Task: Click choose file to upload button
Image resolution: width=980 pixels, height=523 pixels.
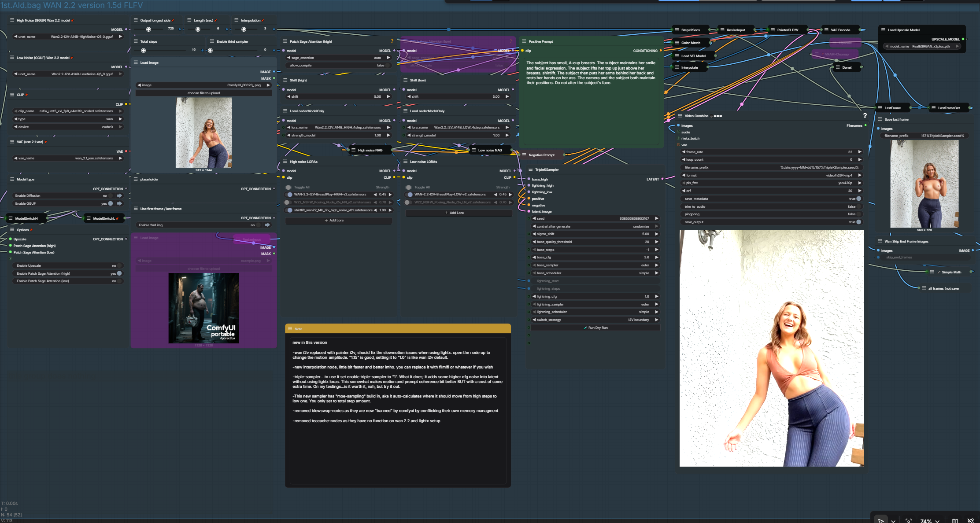Action: point(203,93)
